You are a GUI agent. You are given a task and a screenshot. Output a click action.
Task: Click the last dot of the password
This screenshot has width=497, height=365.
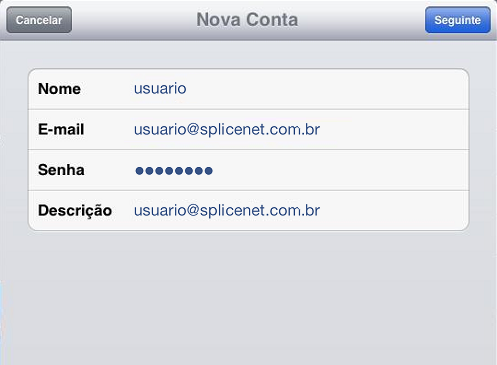click(209, 171)
